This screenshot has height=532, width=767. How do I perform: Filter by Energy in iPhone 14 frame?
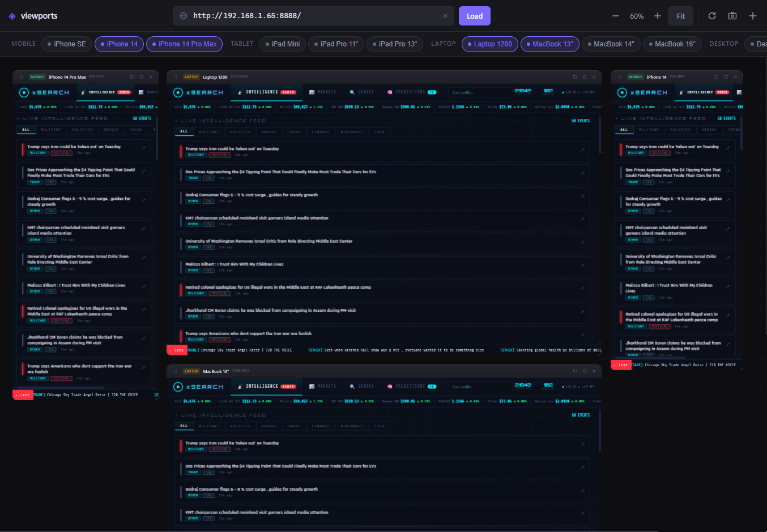(x=709, y=130)
